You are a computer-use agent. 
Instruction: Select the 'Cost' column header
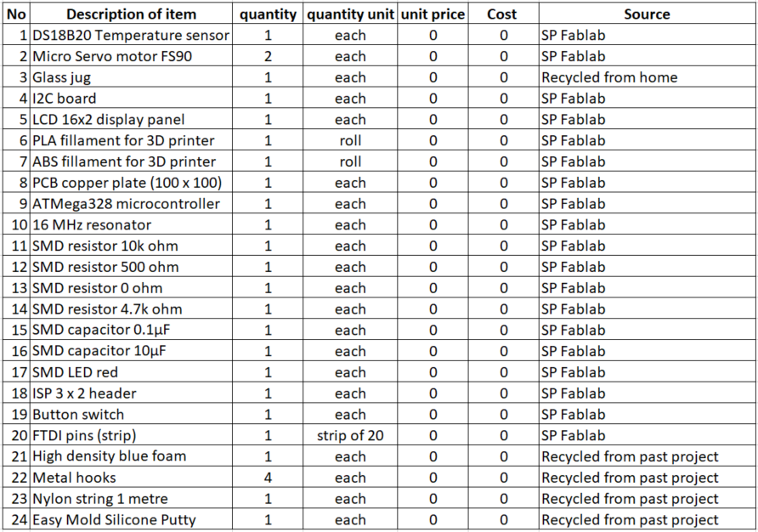tap(502, 14)
